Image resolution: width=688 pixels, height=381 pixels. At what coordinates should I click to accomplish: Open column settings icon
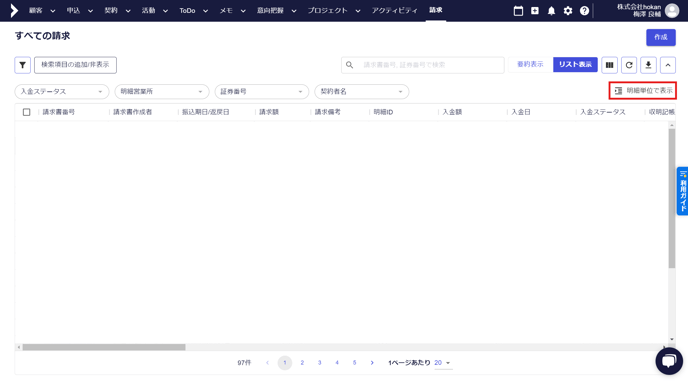(609, 65)
